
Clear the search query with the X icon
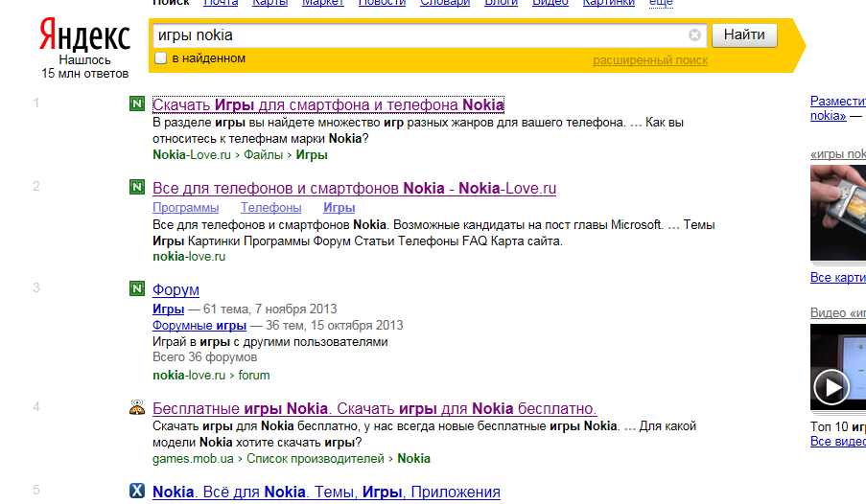click(694, 35)
